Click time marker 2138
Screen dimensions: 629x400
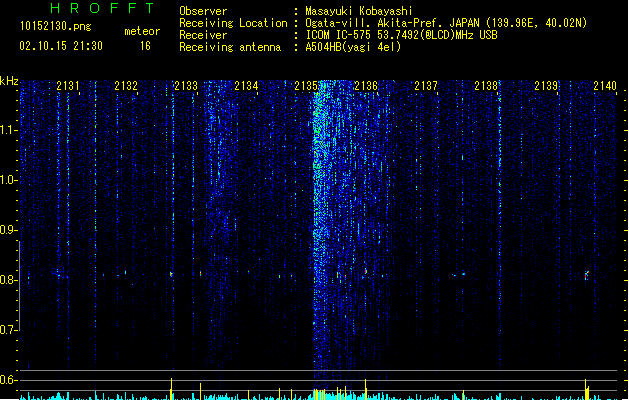(x=486, y=86)
